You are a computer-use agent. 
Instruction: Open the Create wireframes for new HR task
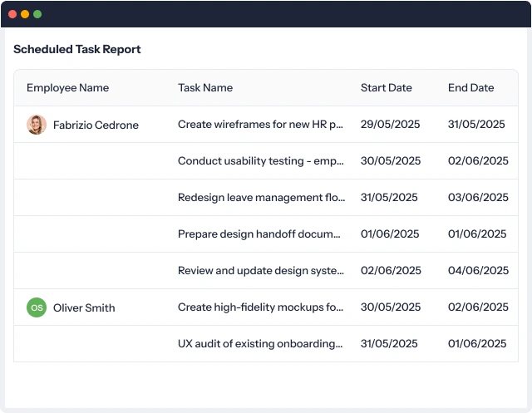[x=260, y=125]
